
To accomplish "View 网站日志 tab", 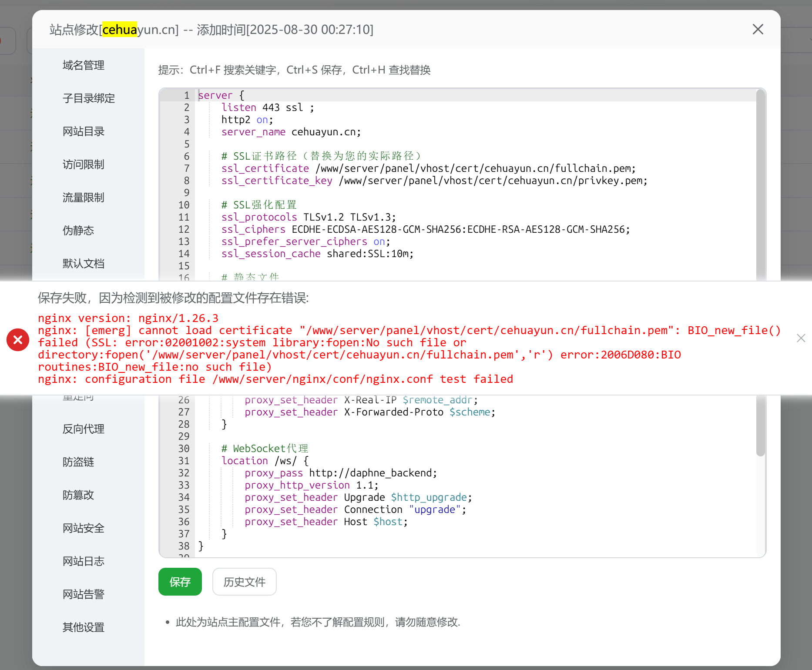I will (x=83, y=561).
